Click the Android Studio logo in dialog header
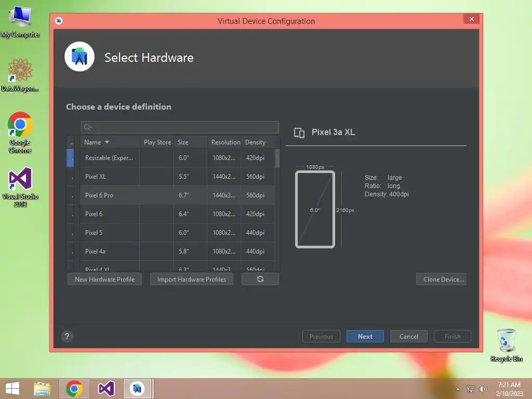532x399 pixels. point(79,57)
